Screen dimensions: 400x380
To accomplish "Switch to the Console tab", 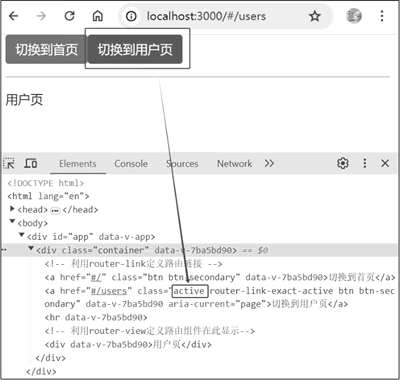I will point(131,164).
